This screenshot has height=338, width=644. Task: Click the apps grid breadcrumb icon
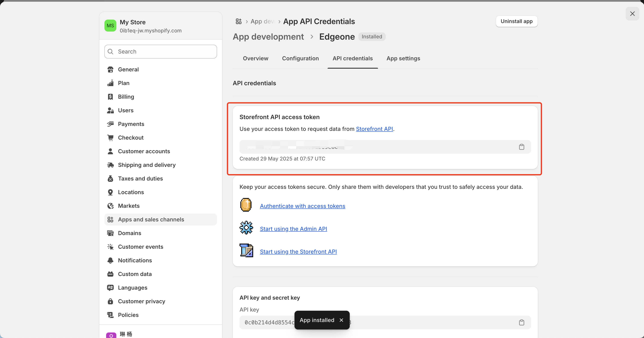[x=238, y=22]
